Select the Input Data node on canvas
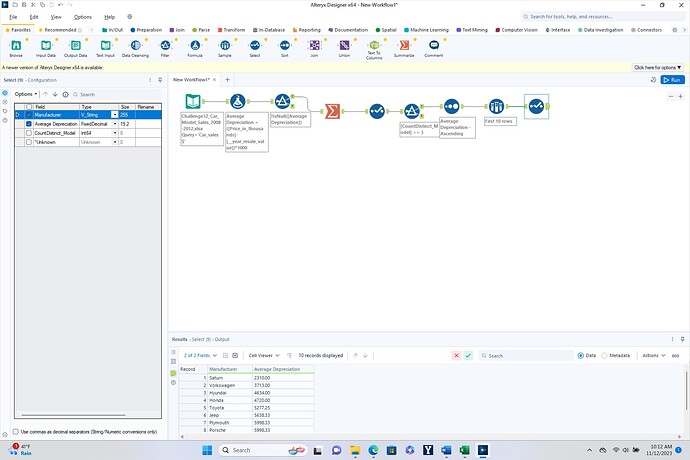 tap(193, 102)
